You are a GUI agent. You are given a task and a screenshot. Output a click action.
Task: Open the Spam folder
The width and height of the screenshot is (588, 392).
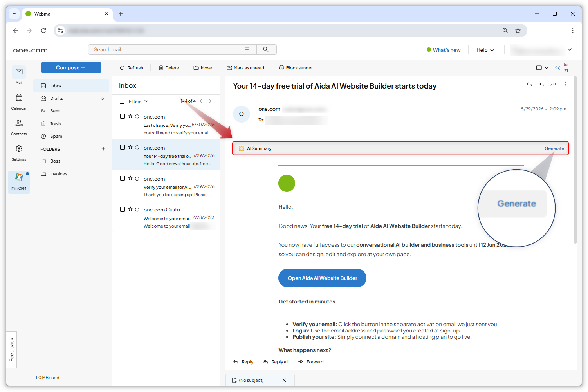[71, 136]
